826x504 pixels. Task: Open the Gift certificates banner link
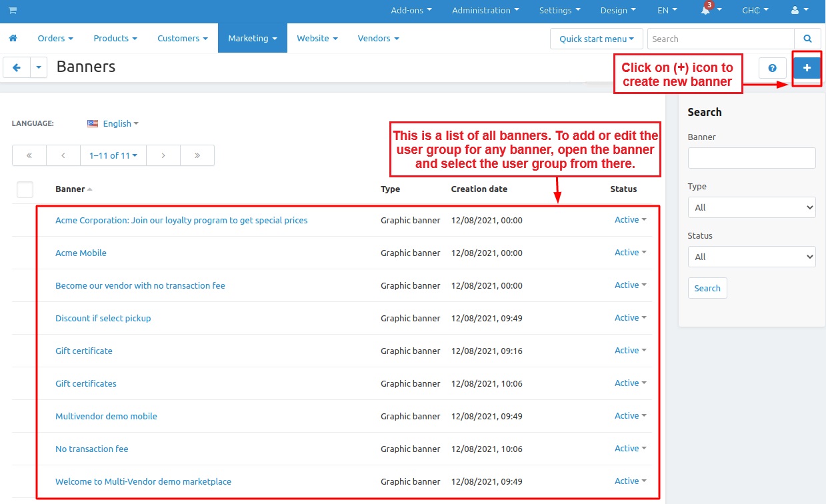86,383
